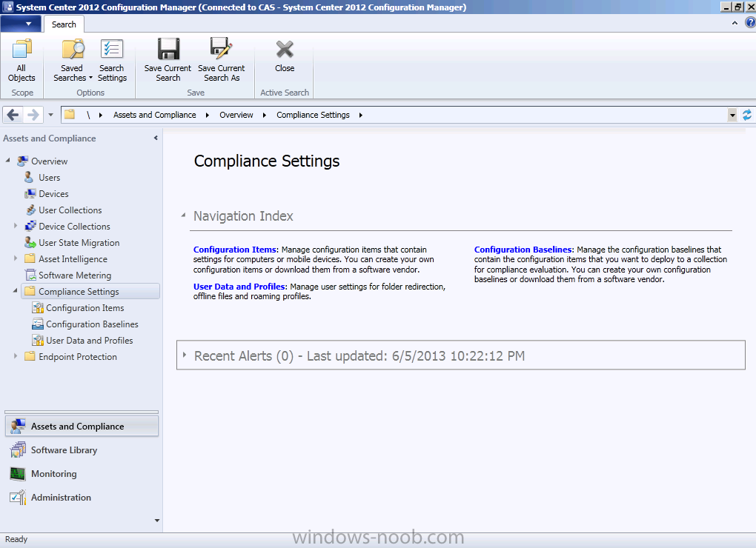756x548 pixels.
Task: Click the Ready status bar text
Action: [16, 539]
